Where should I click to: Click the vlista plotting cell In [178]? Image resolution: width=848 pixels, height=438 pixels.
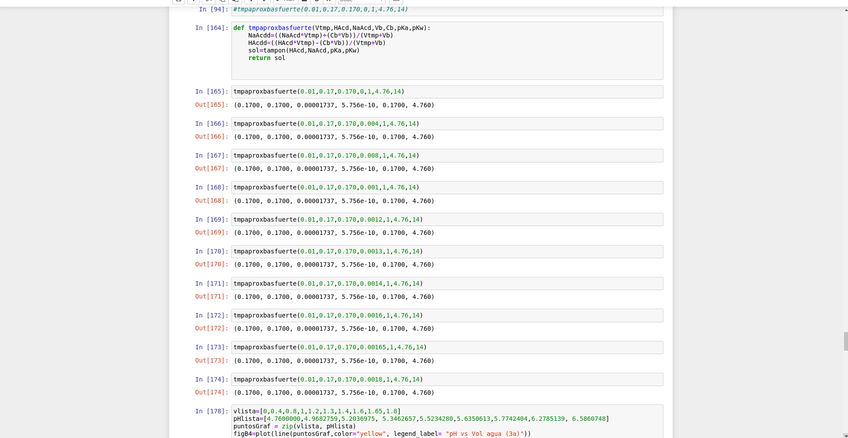coord(445,422)
